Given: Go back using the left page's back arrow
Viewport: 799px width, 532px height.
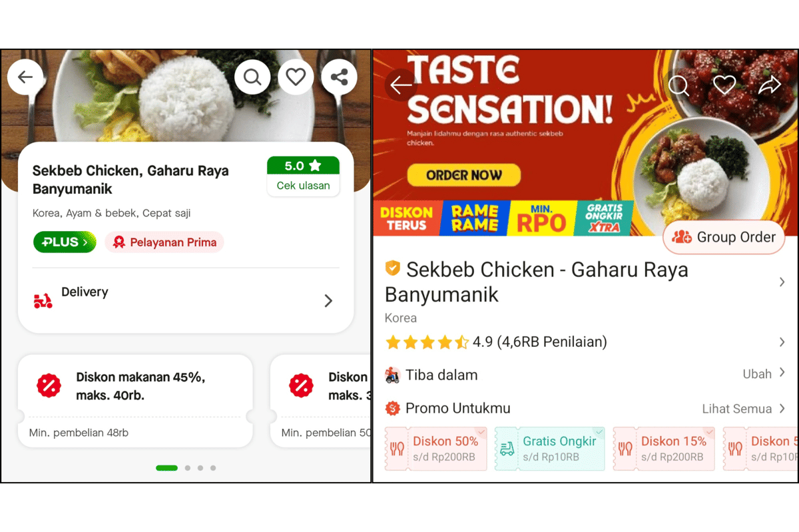Looking at the screenshot, I should (25, 77).
